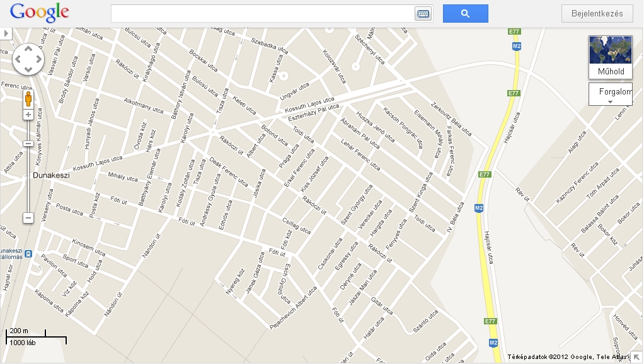This screenshot has height=364, width=644.
Task: Focus the Google Maps search field
Action: pos(263,14)
